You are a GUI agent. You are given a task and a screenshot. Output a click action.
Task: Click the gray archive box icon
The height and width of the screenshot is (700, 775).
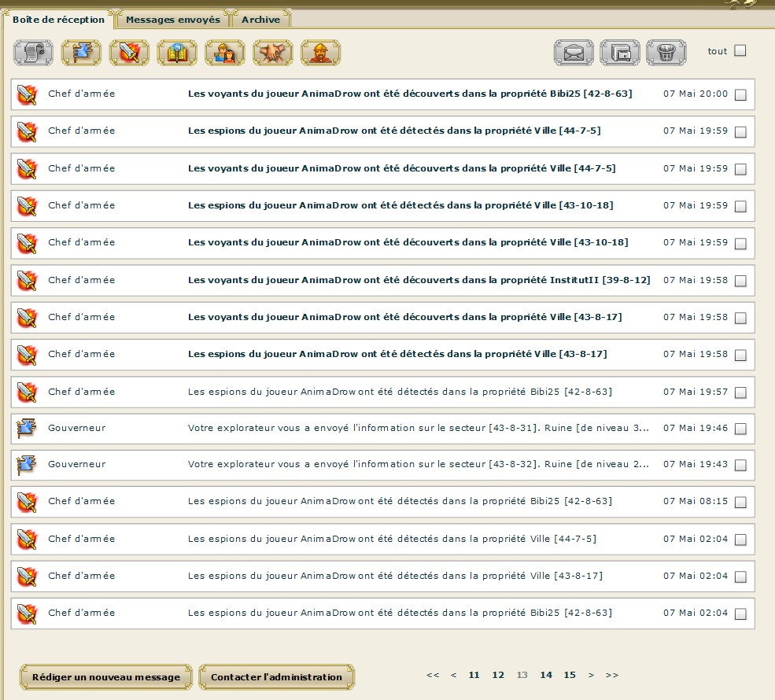[620, 53]
